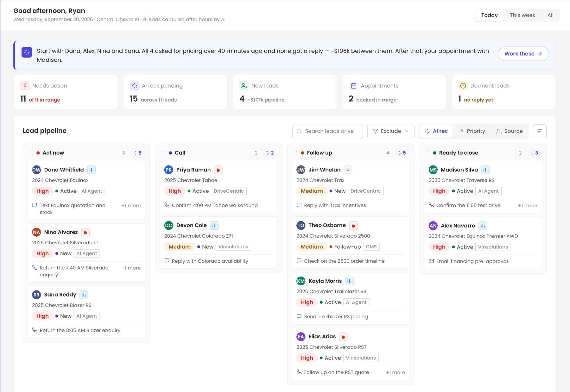Select the Today range tab
The width and height of the screenshot is (570, 392).
[x=490, y=15]
